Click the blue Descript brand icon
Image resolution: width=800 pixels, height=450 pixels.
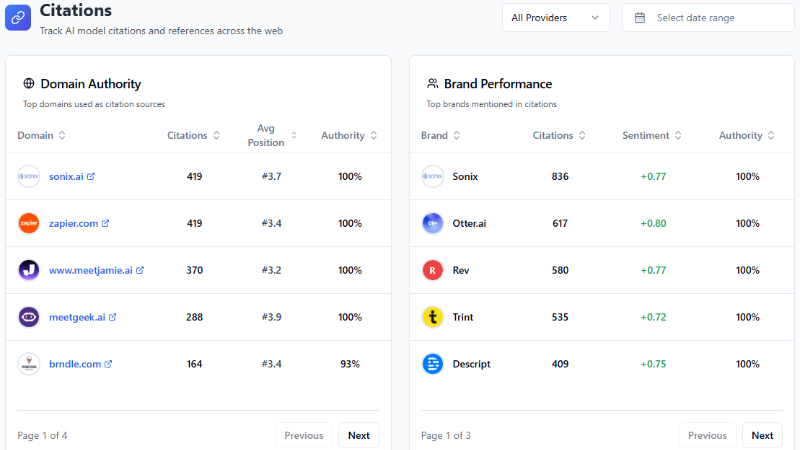432,364
